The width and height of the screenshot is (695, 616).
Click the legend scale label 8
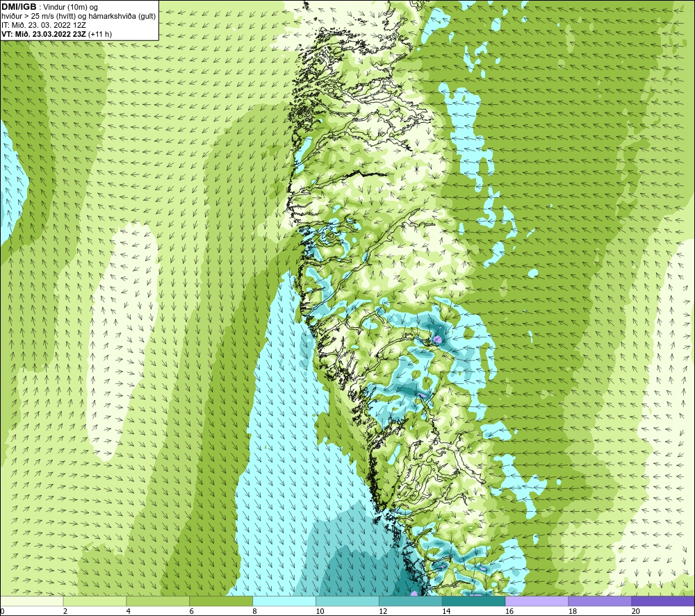pos(254,612)
